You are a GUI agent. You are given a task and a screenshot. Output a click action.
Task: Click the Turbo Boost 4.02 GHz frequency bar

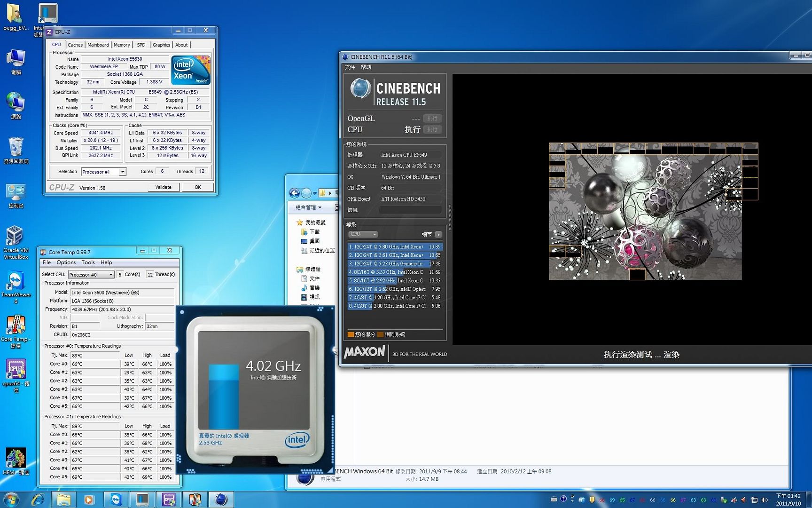click(x=224, y=396)
